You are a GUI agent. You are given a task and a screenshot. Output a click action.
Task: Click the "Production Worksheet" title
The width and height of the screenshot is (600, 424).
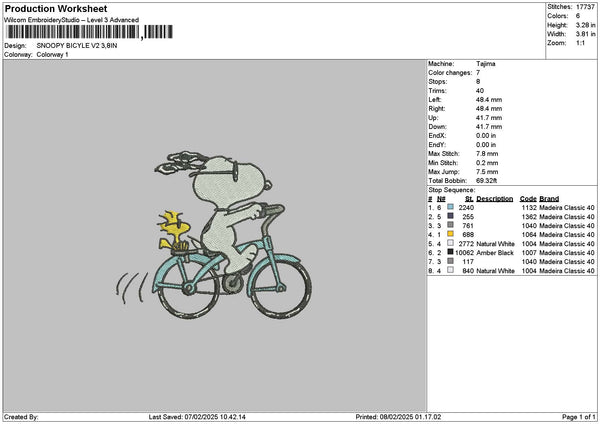[56, 8]
